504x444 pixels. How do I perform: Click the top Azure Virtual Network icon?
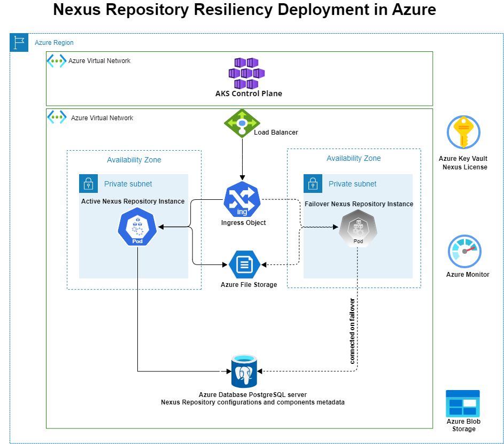[x=57, y=61]
